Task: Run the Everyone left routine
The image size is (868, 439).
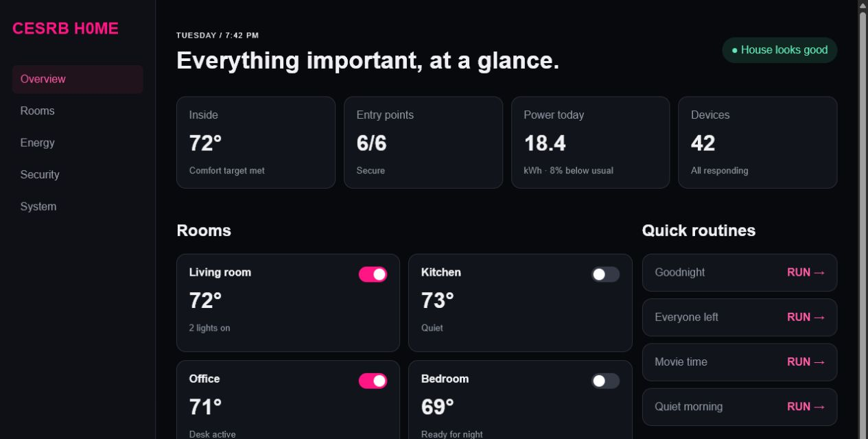Action: point(740,317)
